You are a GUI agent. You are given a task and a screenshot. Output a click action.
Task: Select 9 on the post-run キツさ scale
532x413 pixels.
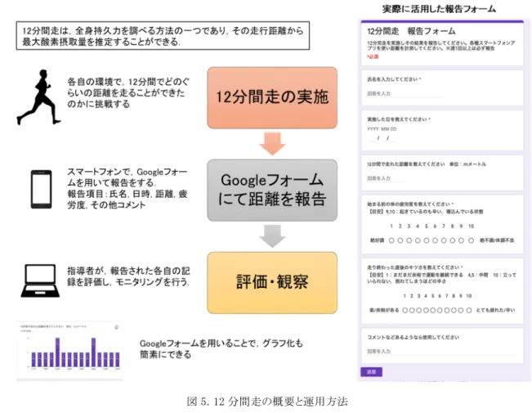tap(460, 310)
